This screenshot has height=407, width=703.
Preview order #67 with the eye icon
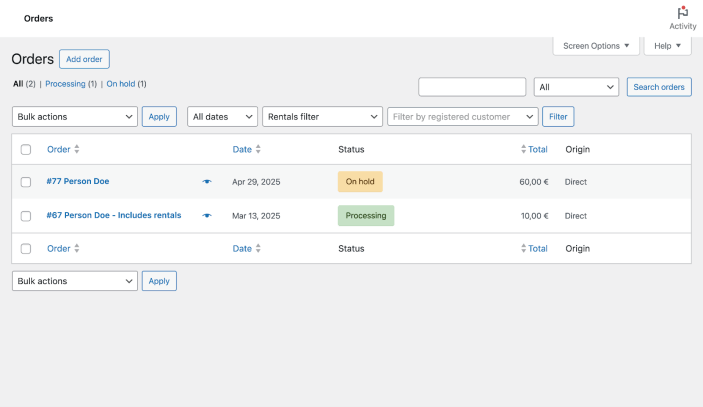(x=207, y=216)
